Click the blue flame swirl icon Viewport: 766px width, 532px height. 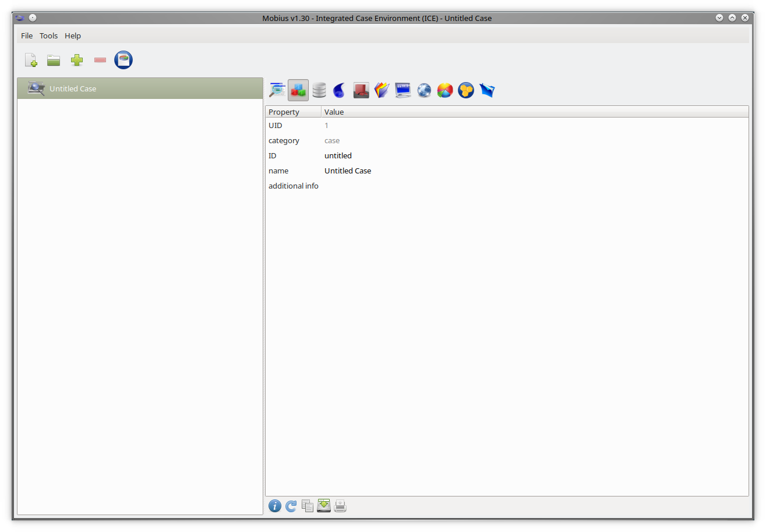(x=340, y=90)
